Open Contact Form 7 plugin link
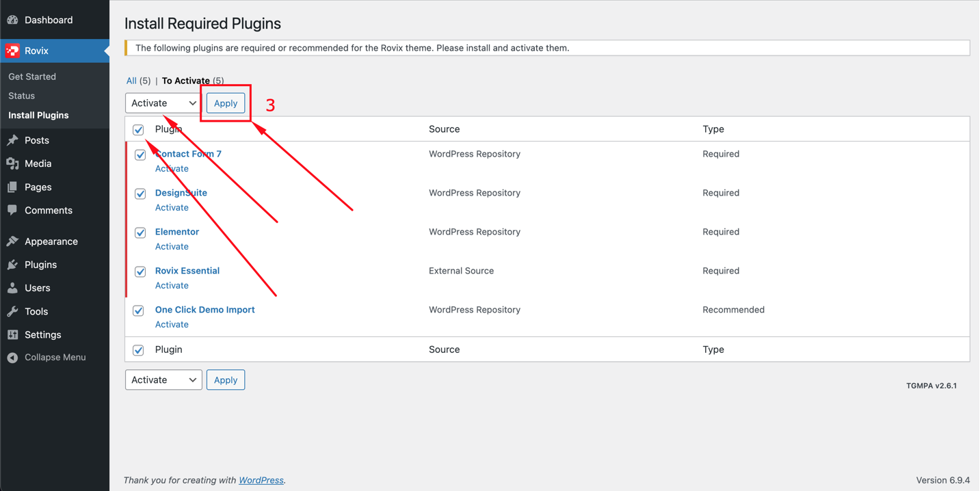 [x=188, y=154]
